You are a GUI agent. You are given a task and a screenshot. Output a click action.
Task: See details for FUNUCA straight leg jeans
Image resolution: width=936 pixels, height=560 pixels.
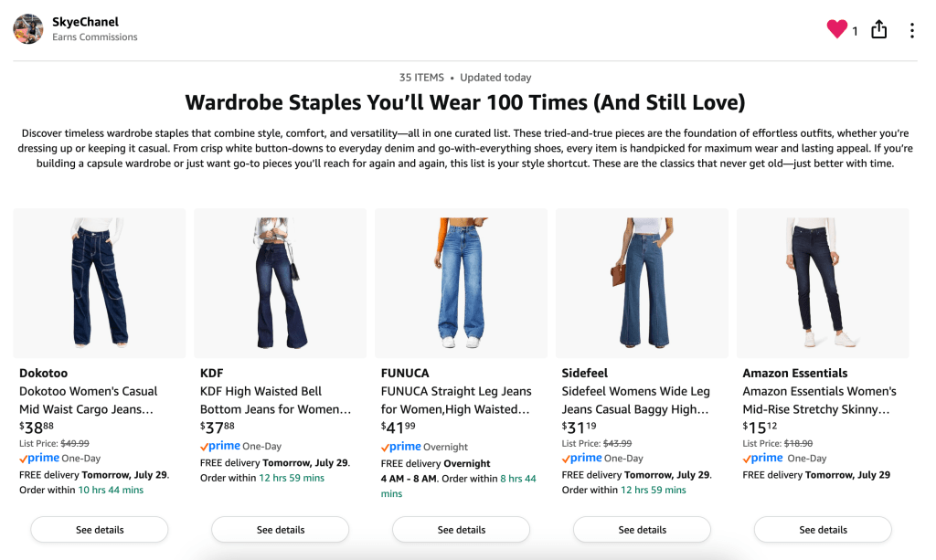click(461, 529)
